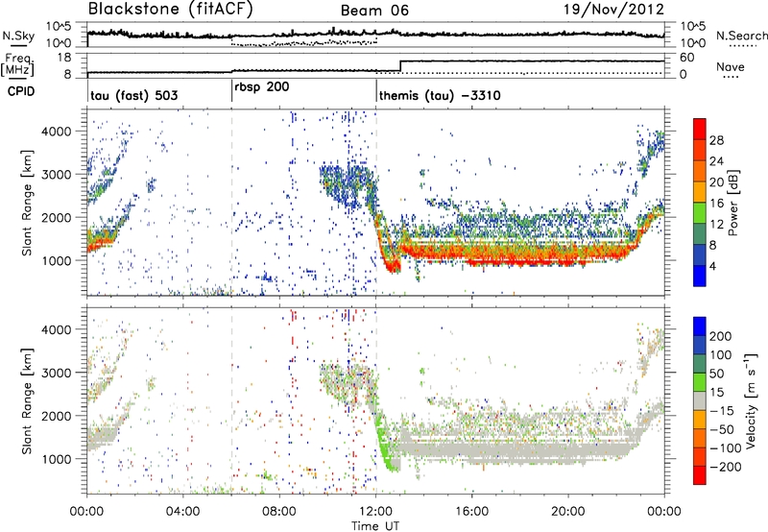The height and width of the screenshot is (532, 768).
Task: Click the blue top of the Velocity color bar
Action: (700, 326)
